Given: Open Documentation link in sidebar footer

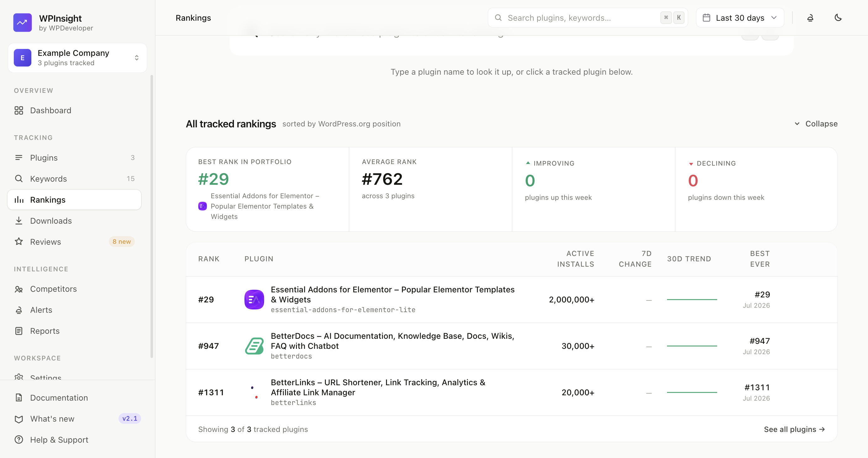Looking at the screenshot, I should pyautogui.click(x=77, y=398).
